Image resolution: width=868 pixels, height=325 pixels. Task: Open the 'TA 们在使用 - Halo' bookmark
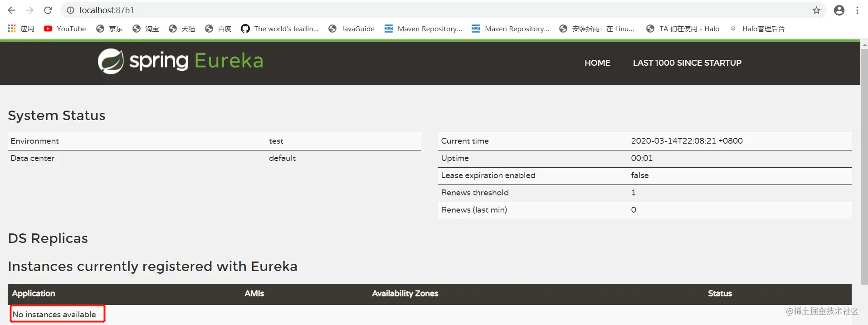pyautogui.click(x=683, y=29)
